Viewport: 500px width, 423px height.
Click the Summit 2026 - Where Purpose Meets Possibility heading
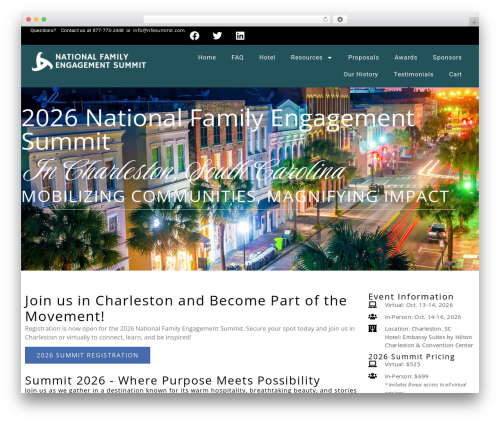coord(172,380)
